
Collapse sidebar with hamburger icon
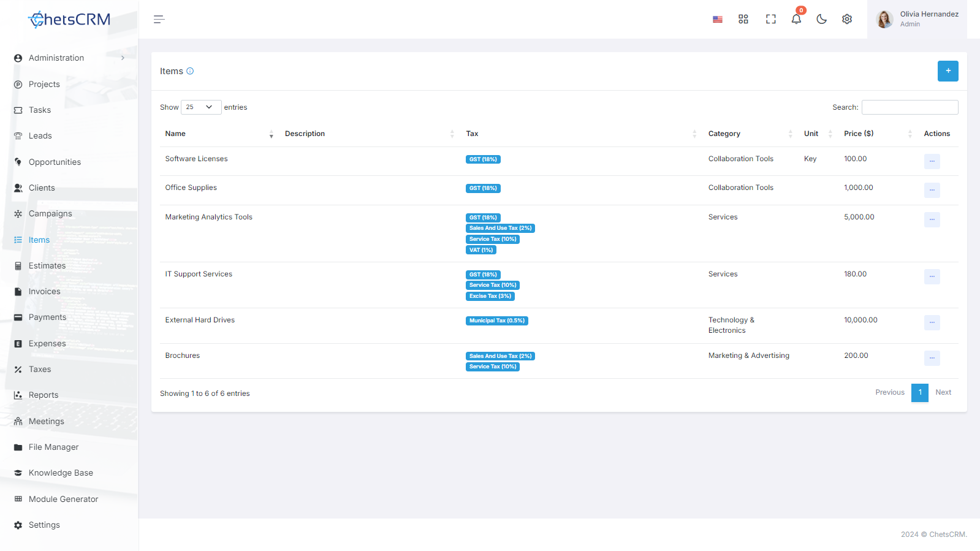click(159, 20)
